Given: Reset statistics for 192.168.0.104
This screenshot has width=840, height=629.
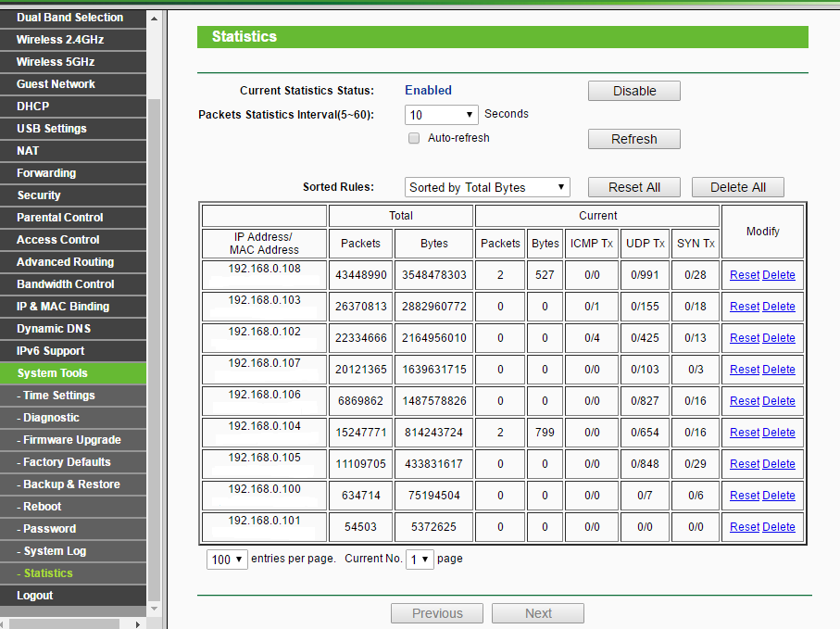Looking at the screenshot, I should 744,433.
